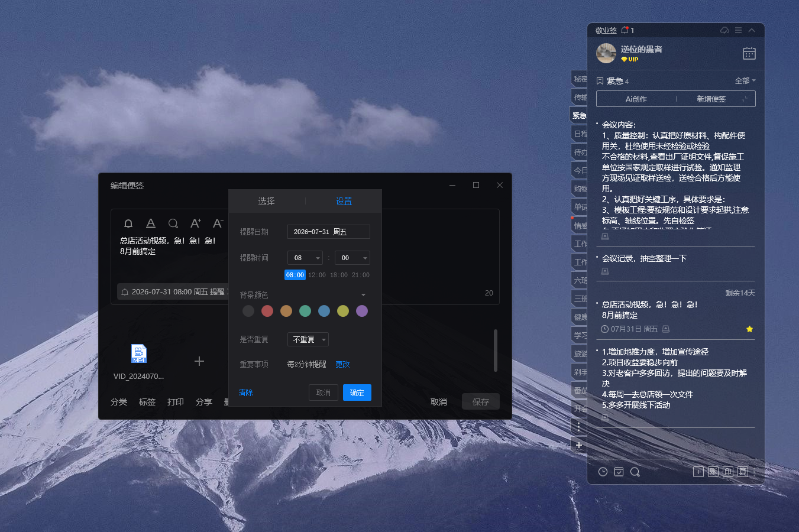799x532 pixels.
Task: Select the 旅游 category tab in sidebar
Action: (580, 353)
